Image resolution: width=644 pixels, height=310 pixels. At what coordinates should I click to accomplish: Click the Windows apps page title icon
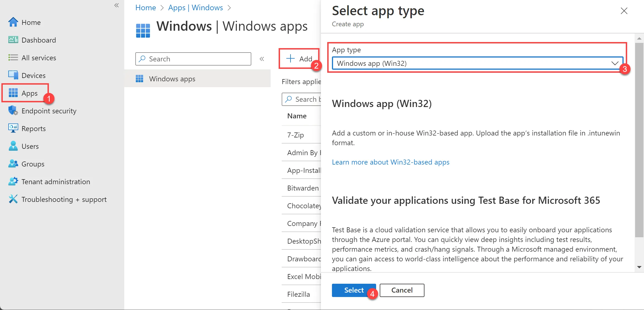coord(143,30)
